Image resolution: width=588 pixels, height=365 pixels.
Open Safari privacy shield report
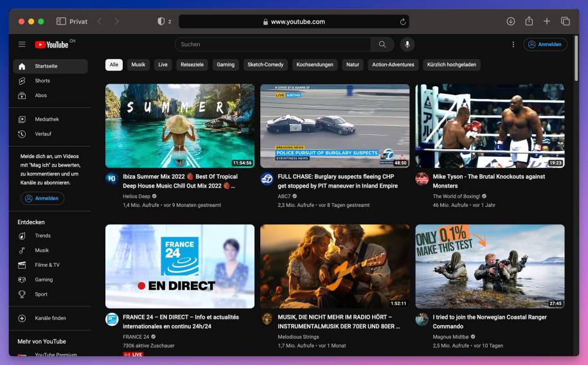pos(161,21)
